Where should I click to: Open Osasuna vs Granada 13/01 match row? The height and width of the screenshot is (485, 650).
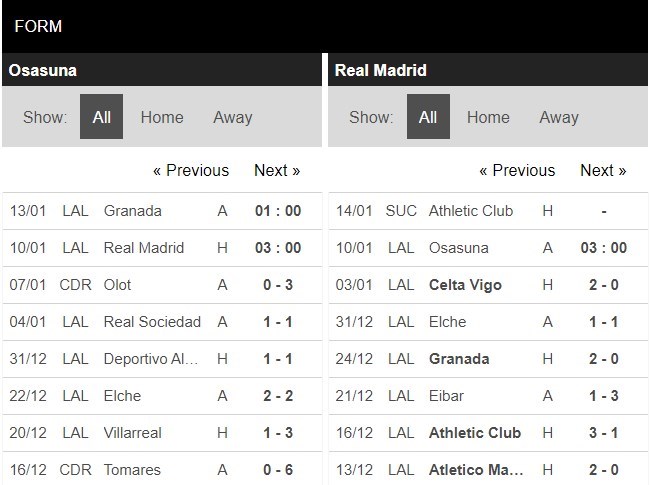(162, 211)
